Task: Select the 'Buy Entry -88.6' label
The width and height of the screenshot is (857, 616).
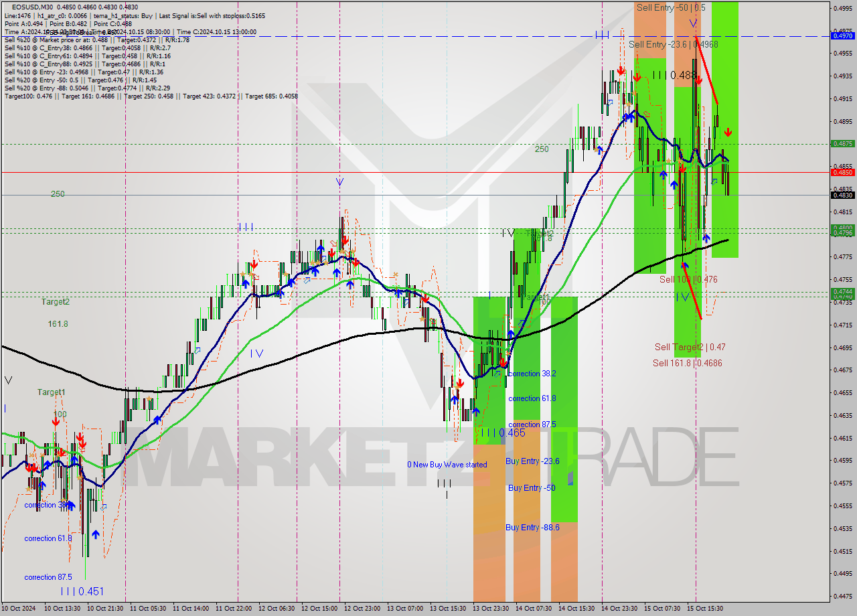Action: pyautogui.click(x=532, y=528)
